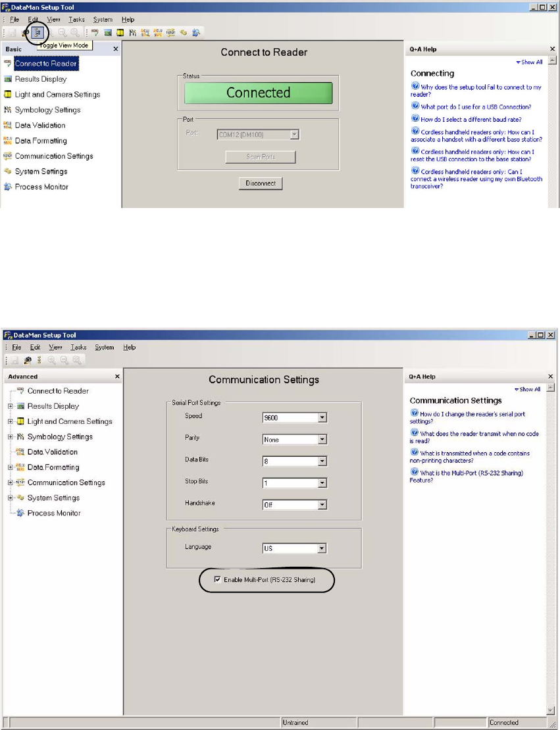Click the connect icon in lower window toolbar
This screenshot has height=730, width=560.
[x=28, y=360]
